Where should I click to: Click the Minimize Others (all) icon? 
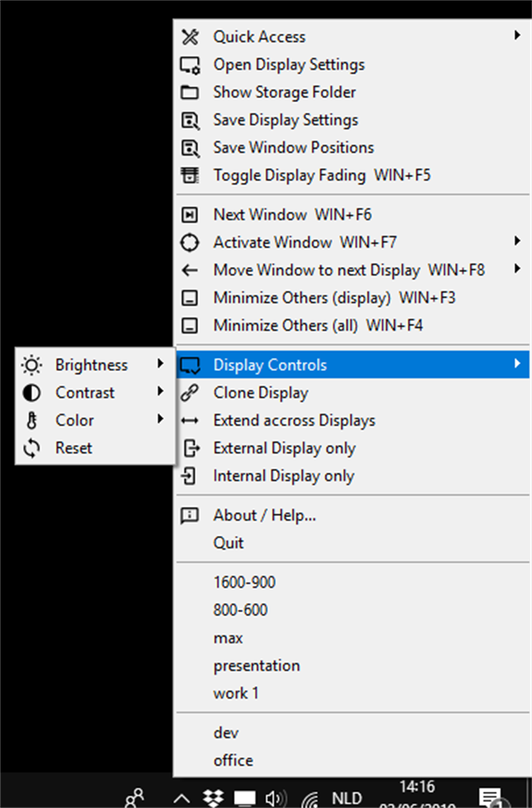click(190, 326)
